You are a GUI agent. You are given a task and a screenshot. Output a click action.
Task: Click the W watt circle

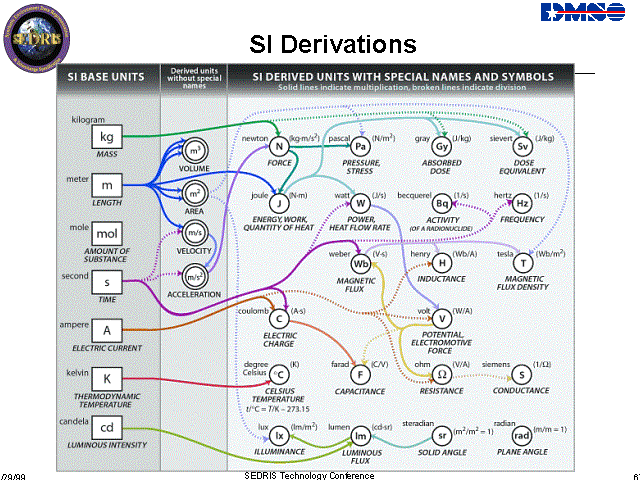coord(360,203)
